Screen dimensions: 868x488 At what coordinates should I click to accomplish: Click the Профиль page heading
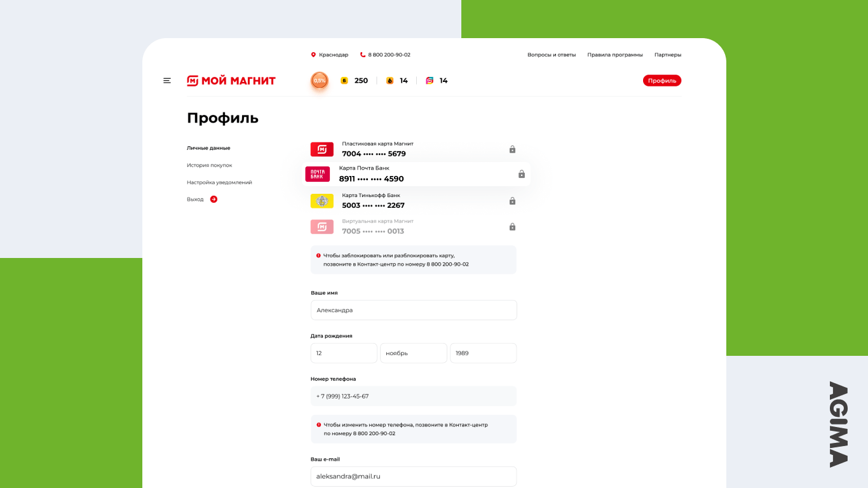(x=222, y=118)
